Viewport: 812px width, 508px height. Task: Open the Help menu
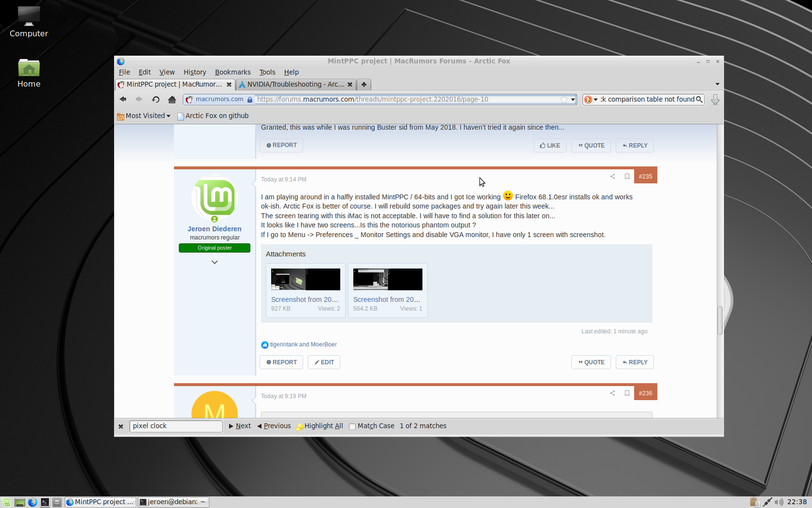pyautogui.click(x=291, y=72)
